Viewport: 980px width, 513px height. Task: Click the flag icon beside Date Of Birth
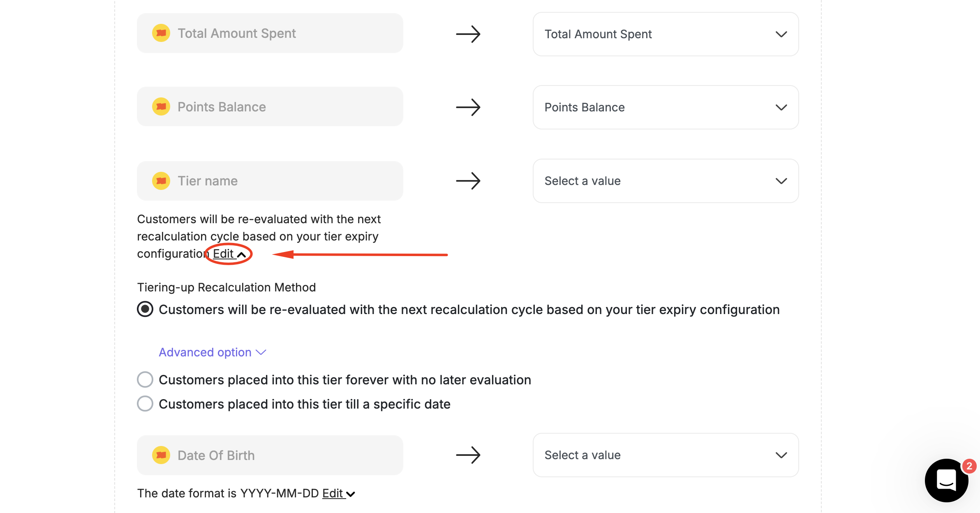pos(162,455)
